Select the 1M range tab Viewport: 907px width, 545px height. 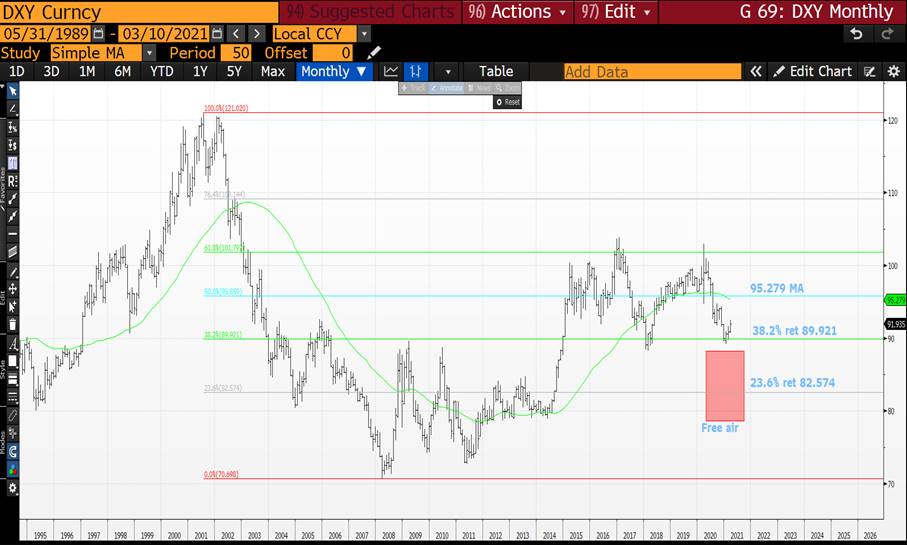(87, 72)
